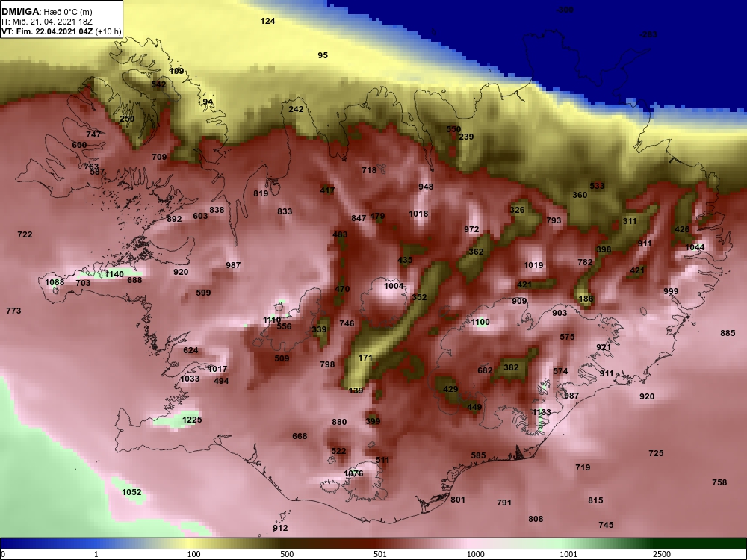Select the map value 972
This screenshot has height=560, width=747.
[x=471, y=229]
